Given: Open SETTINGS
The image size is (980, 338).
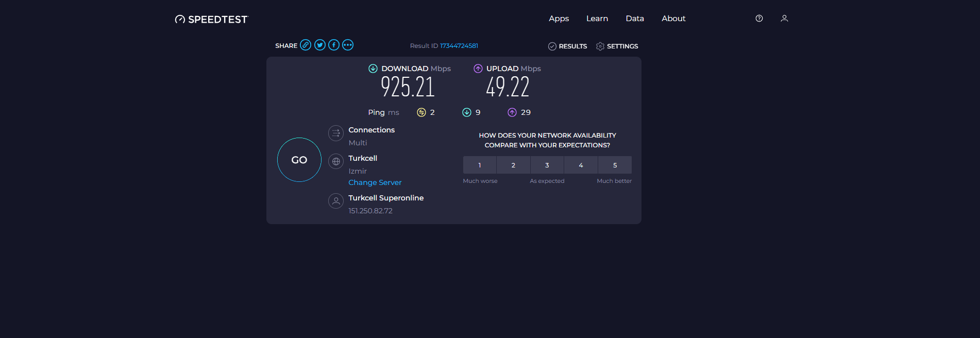Looking at the screenshot, I should pyautogui.click(x=617, y=46).
